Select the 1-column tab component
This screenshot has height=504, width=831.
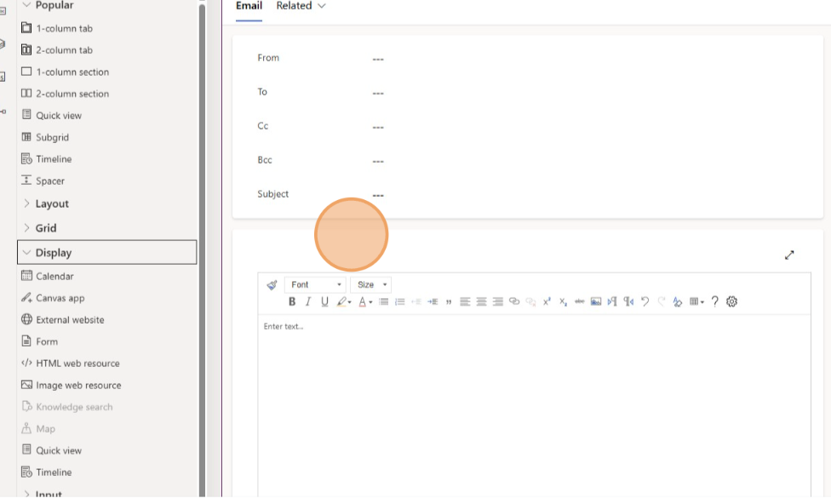pos(57,28)
